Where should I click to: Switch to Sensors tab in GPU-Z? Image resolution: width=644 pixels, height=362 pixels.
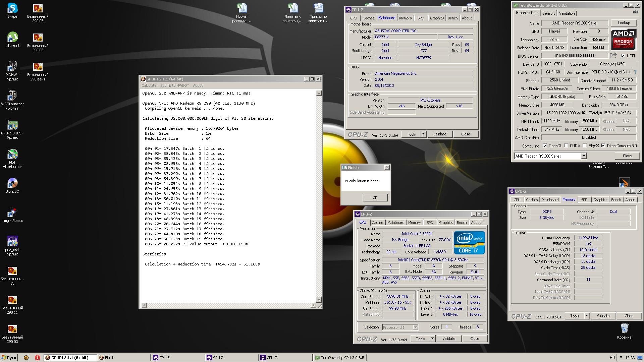(549, 13)
